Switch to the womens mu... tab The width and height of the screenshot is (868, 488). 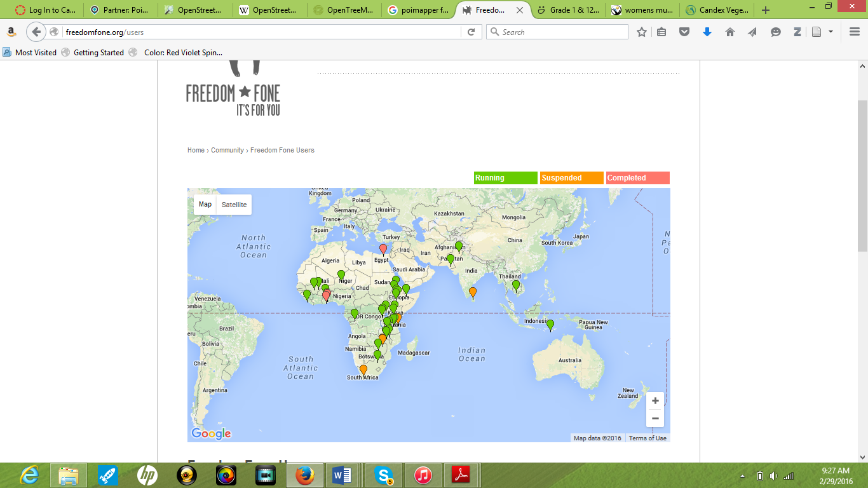coord(642,10)
